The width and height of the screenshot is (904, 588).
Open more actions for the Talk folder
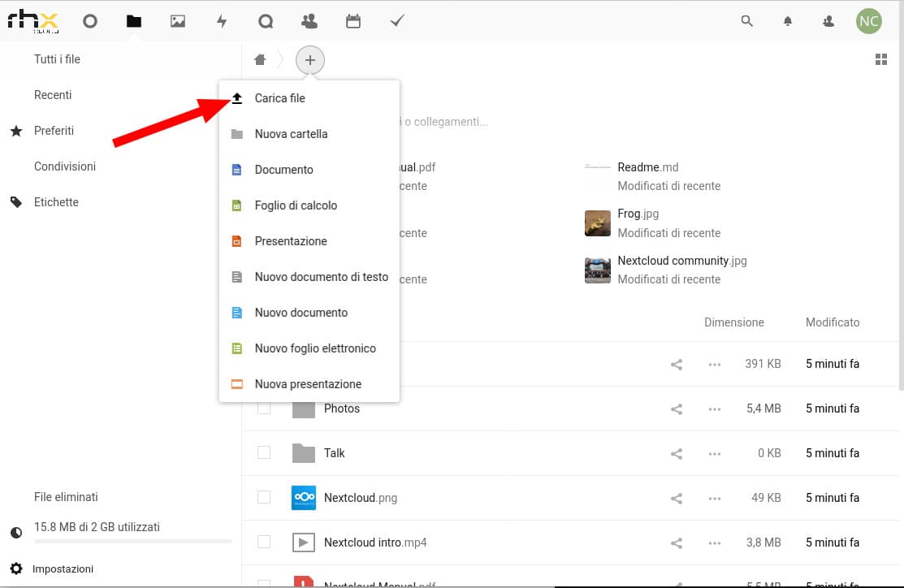(x=714, y=454)
